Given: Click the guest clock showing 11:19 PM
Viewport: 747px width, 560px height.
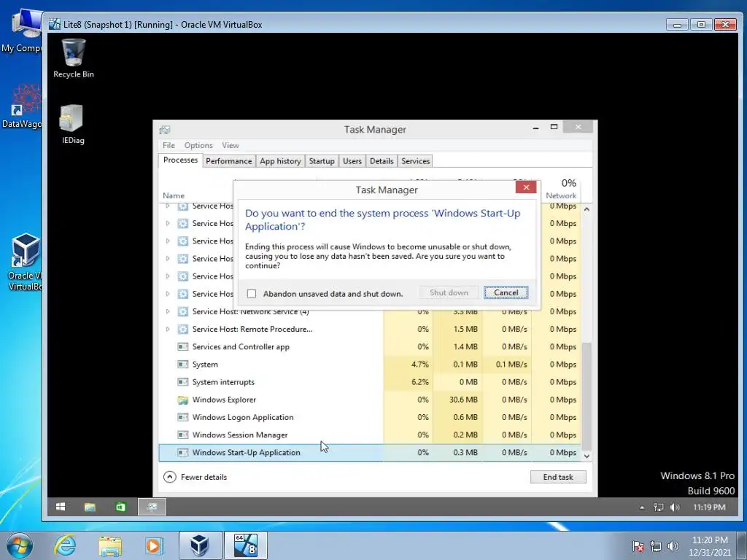Looking at the screenshot, I should [709, 507].
